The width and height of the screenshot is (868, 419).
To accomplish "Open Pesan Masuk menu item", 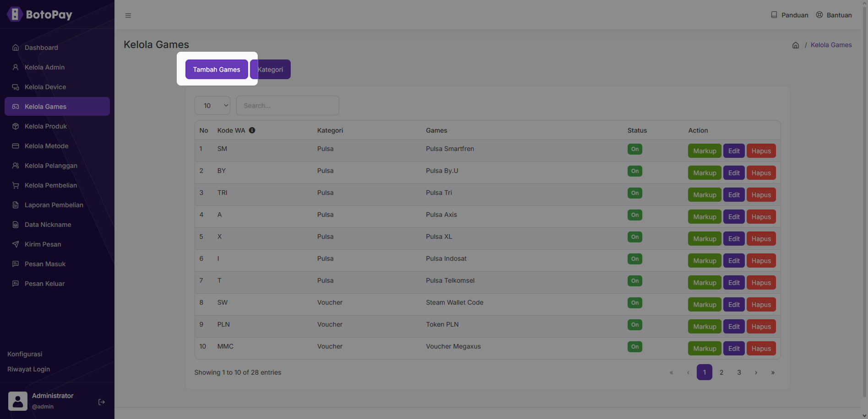I will pos(57,264).
